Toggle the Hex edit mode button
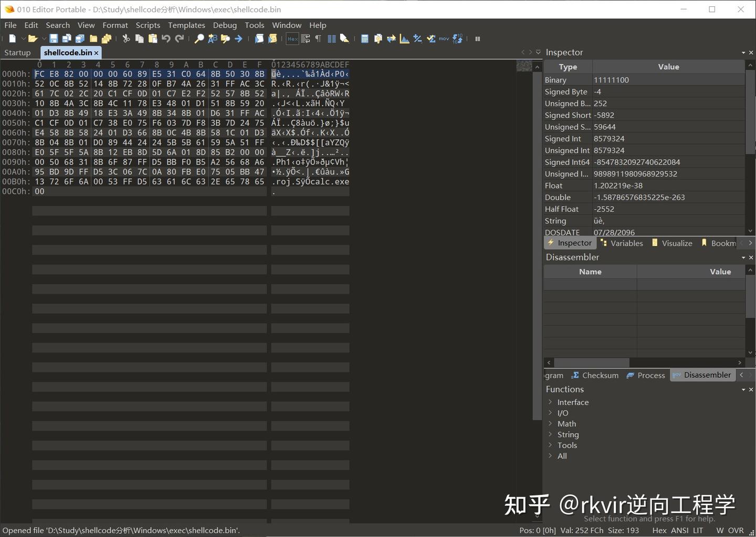The image size is (756, 537). (x=292, y=38)
